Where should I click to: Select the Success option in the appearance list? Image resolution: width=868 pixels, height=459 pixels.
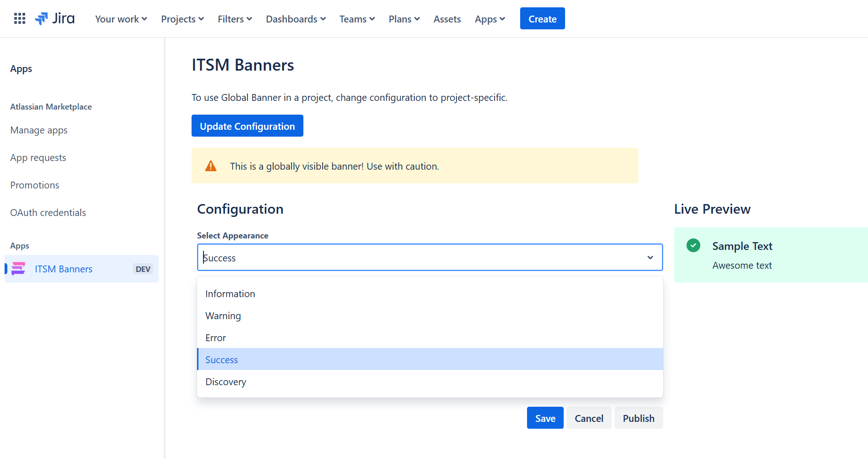coord(221,359)
